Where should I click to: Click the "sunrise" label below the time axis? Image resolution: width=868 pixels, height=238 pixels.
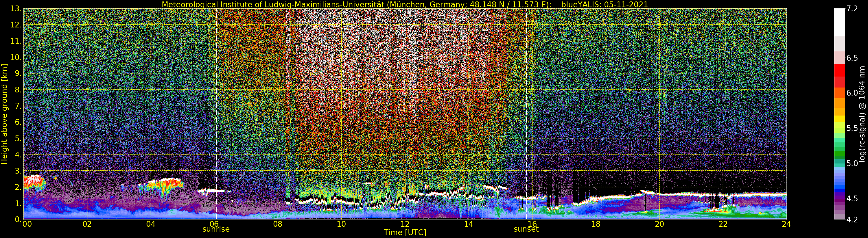pyautogui.click(x=216, y=229)
